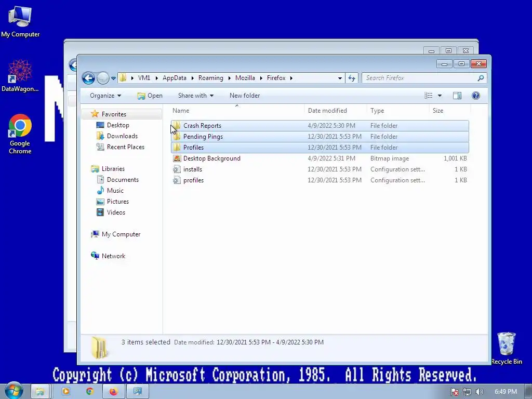Viewport: 532px width, 399px height.
Task: Open the Organize menu
Action: point(105,96)
